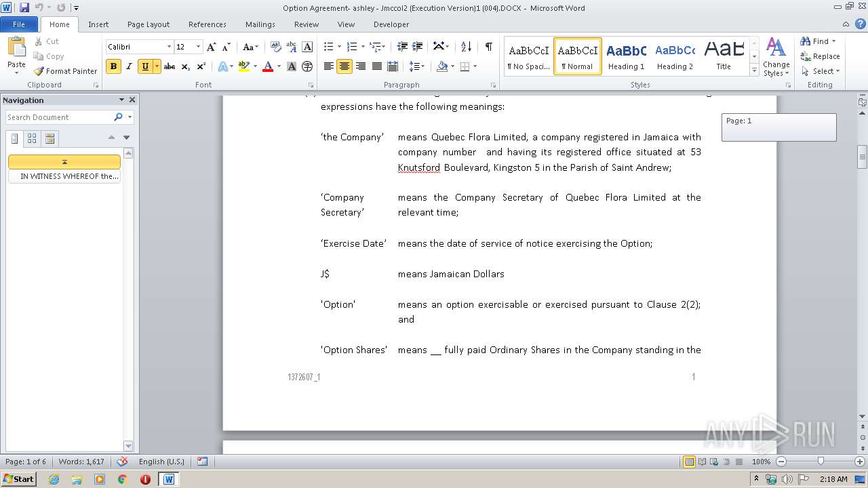Click the font color red A swatch

click(x=268, y=66)
